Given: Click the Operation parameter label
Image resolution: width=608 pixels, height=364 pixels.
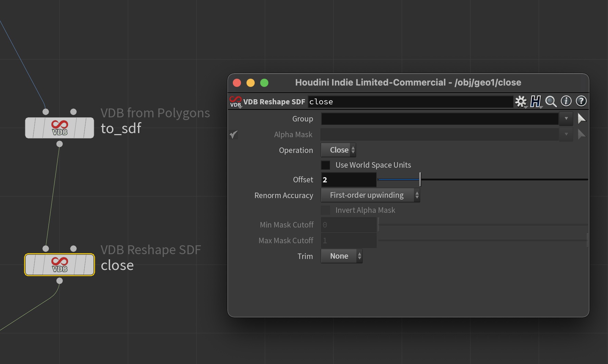Looking at the screenshot, I should 296,151.
